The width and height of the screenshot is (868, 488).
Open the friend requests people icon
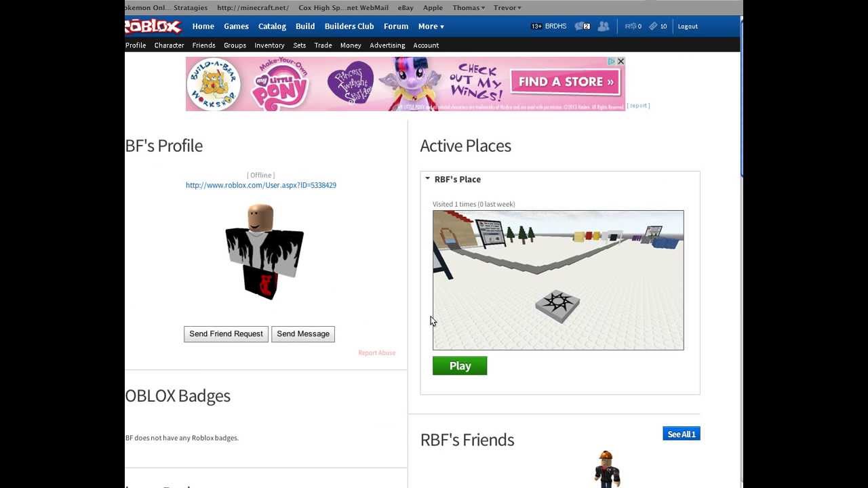pos(603,26)
